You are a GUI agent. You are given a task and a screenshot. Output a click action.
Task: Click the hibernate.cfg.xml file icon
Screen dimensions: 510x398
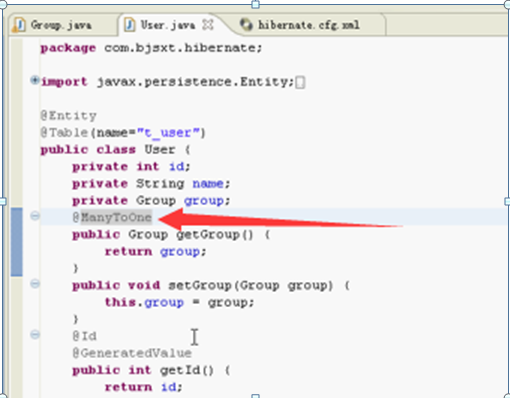(x=246, y=25)
